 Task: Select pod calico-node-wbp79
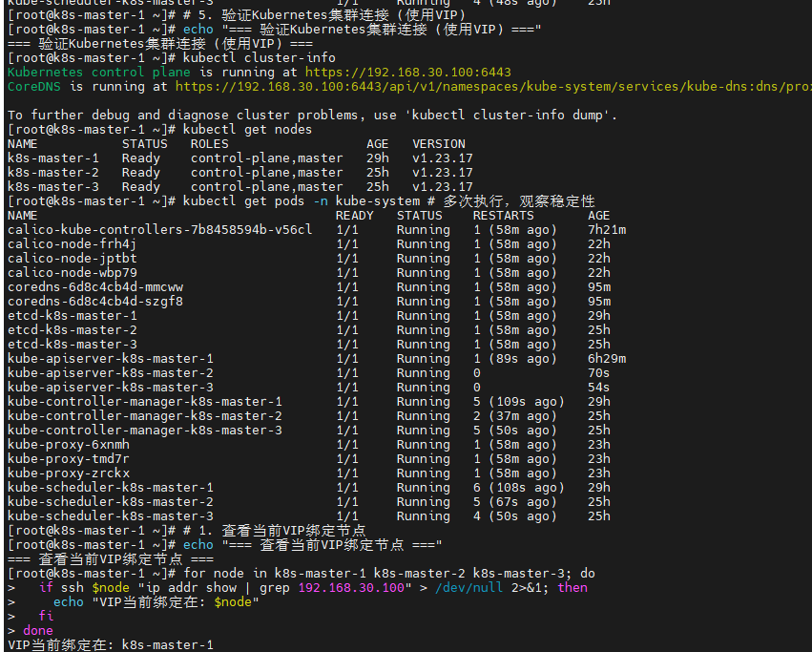point(72,273)
